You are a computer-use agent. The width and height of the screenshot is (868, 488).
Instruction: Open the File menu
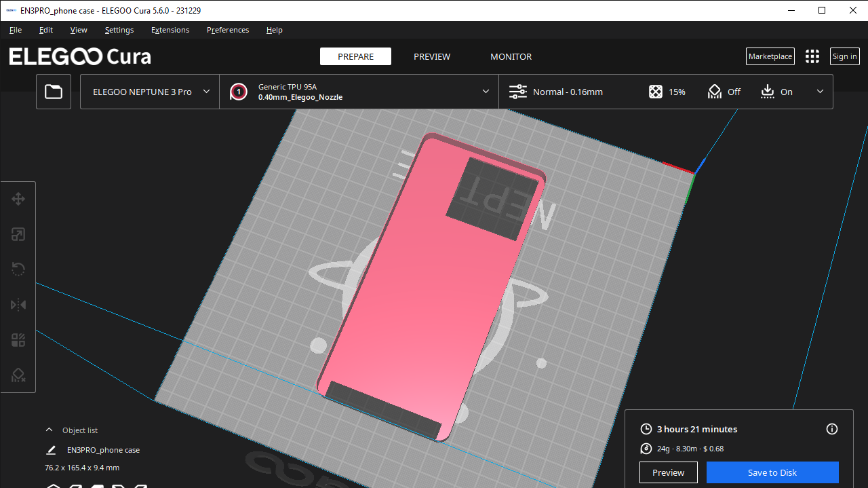[16, 30]
